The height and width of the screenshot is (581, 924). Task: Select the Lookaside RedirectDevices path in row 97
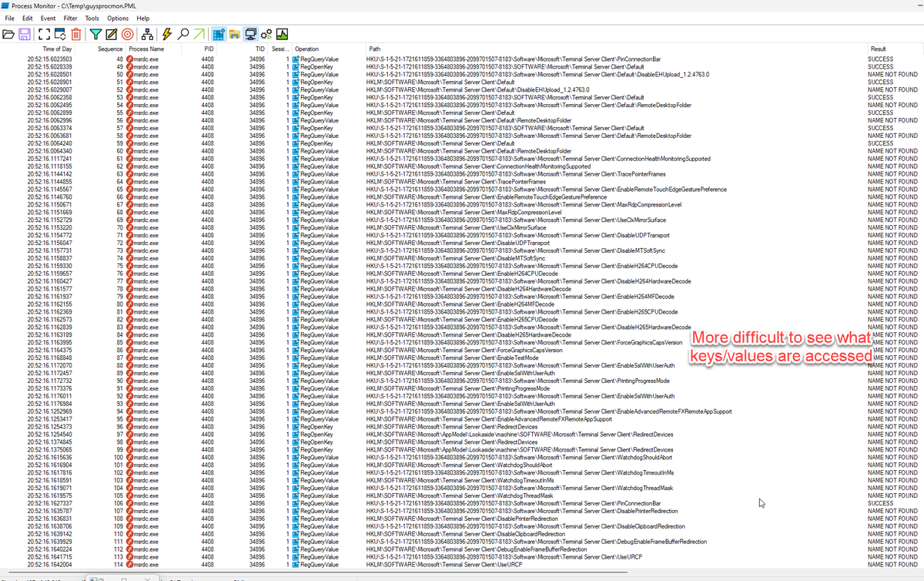[x=520, y=435]
